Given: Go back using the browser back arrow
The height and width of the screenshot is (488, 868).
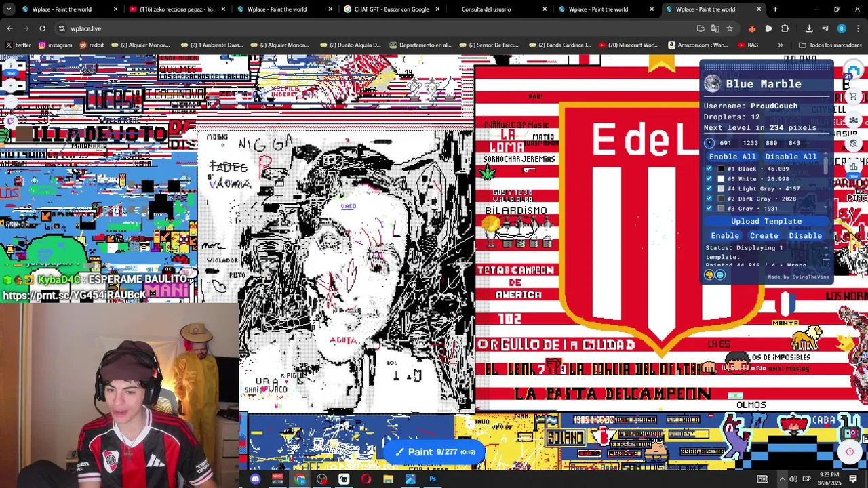Looking at the screenshot, I should click(x=9, y=28).
